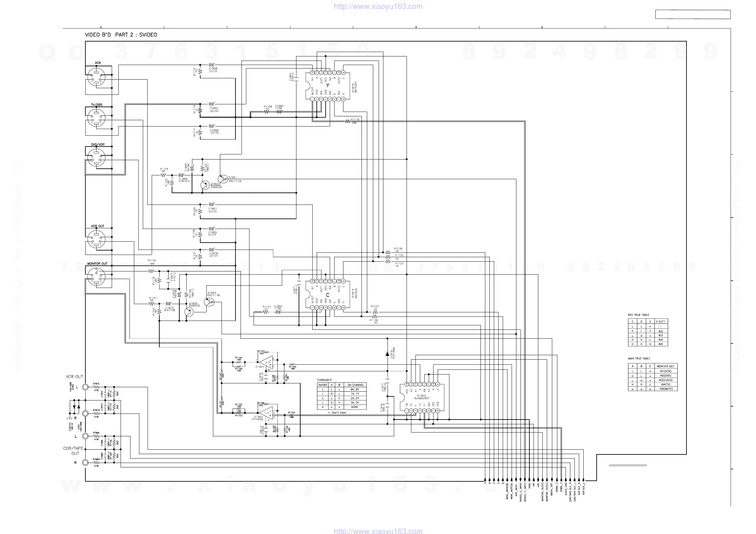
Task: Click the title 'VIDEO B'D PART 2 : SVIDEO'
Action: (x=121, y=35)
